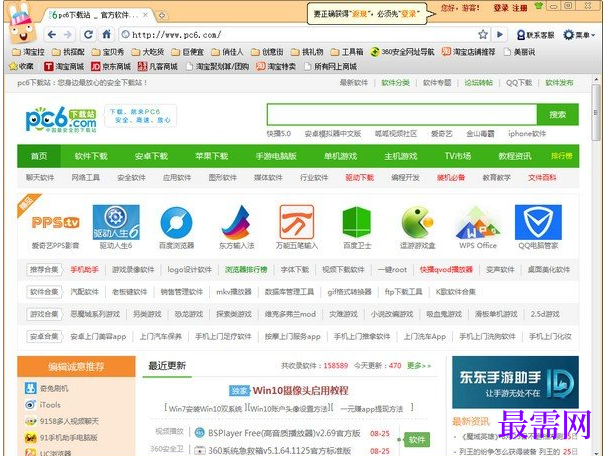Open the new tab button
610x456 pixels.
click(162, 16)
